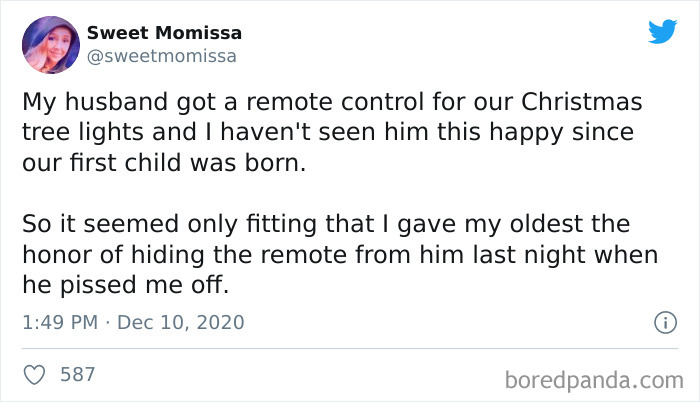The image size is (700, 402).
Task: Click the Dec 10, 2020 date
Action: coord(181,322)
